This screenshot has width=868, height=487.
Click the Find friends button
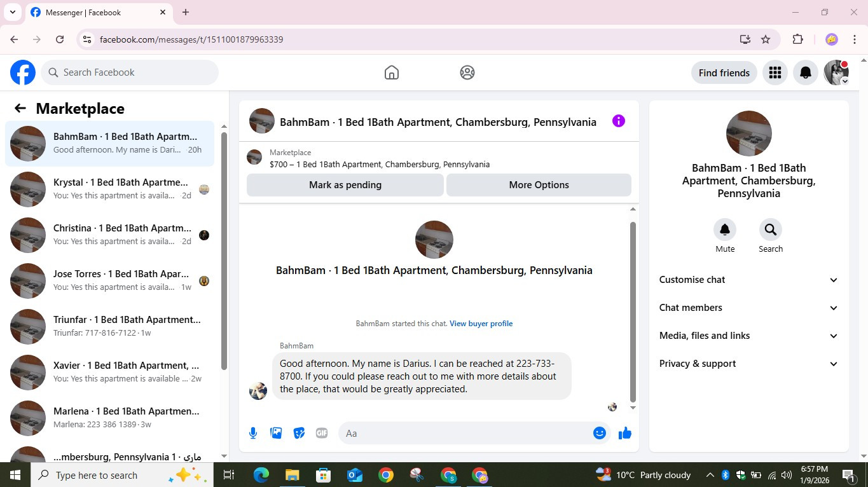(724, 72)
